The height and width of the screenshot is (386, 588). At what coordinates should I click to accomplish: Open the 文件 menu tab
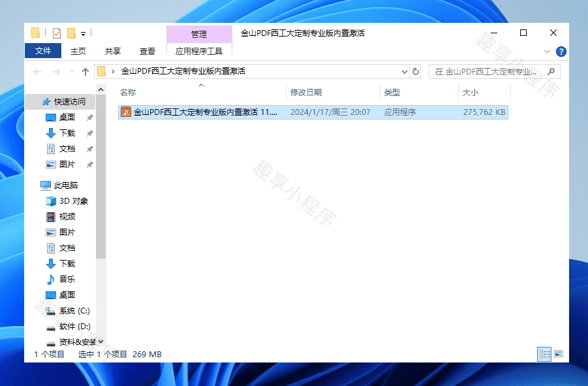click(x=43, y=51)
